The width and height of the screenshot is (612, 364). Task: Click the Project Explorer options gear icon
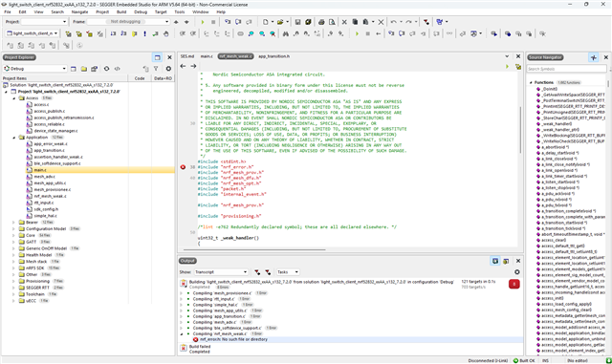(168, 69)
